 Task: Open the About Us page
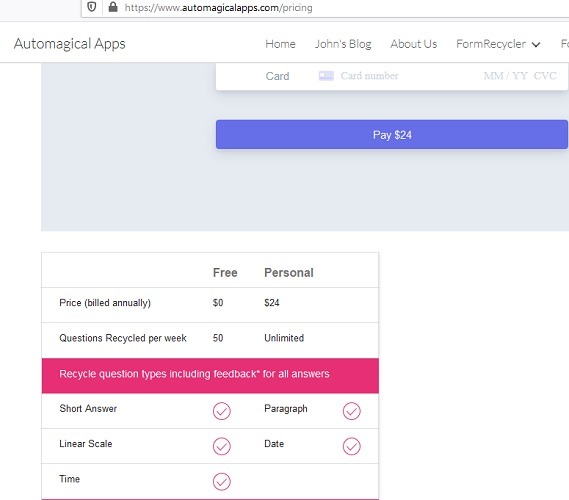pyautogui.click(x=414, y=44)
